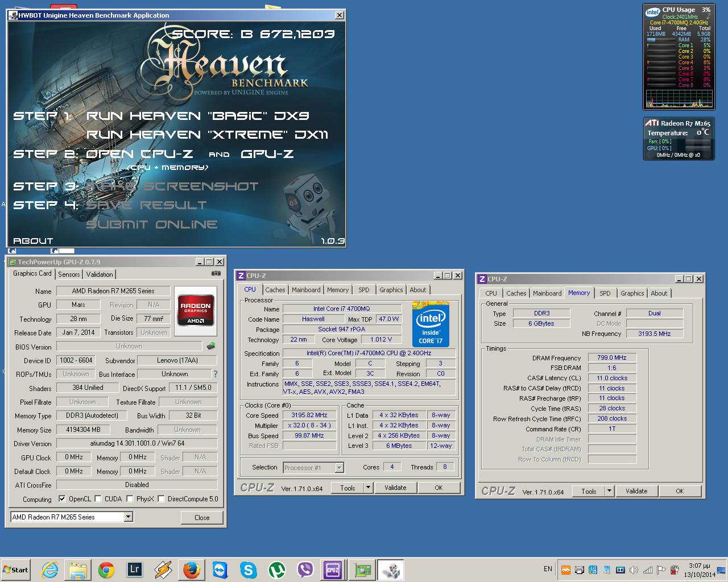Click the power plug tray icon

[675, 569]
